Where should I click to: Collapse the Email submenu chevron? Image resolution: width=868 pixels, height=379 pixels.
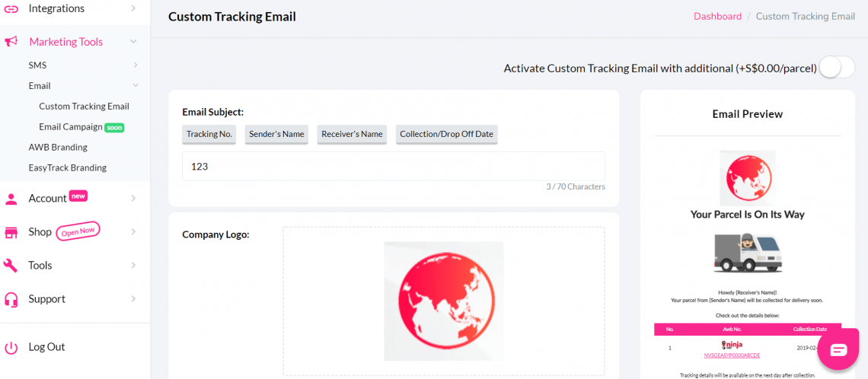click(x=135, y=86)
